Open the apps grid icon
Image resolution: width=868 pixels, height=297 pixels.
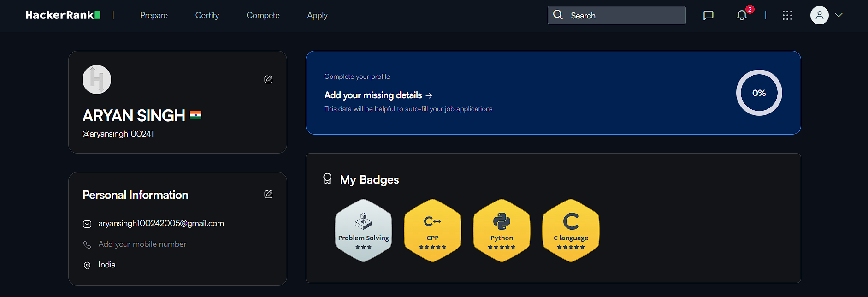[x=787, y=15]
